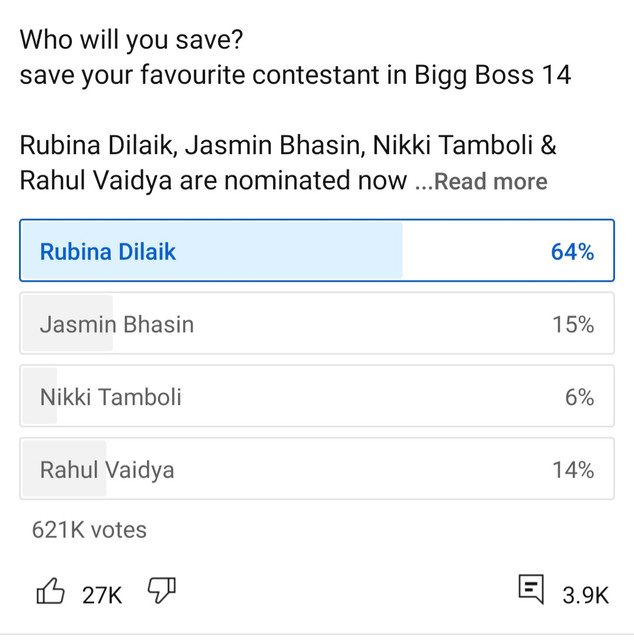Image resolution: width=634 pixels, height=640 pixels.
Task: Pick the Rahul Vaidya poll option
Action: point(107,469)
